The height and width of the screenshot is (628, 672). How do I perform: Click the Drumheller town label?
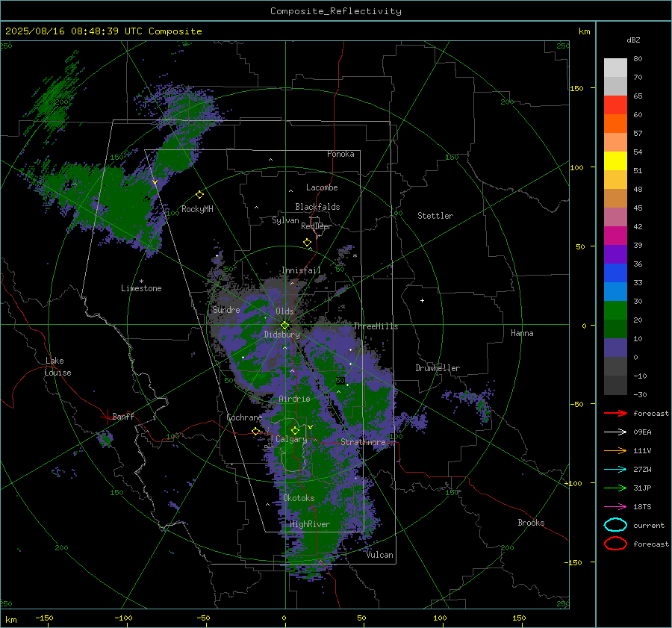[x=437, y=368]
